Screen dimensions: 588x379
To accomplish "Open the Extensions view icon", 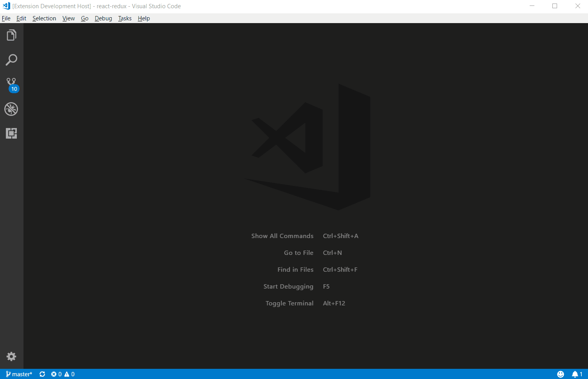I will pyautogui.click(x=11, y=134).
